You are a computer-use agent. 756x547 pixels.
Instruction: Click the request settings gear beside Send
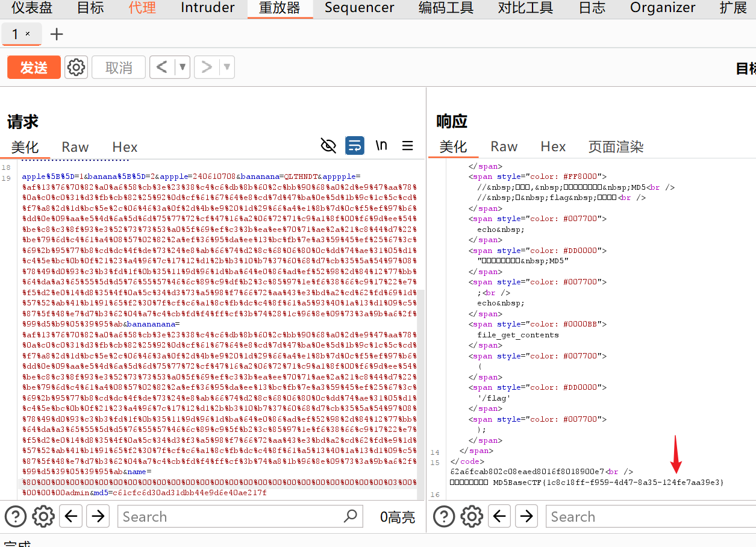[x=76, y=67]
